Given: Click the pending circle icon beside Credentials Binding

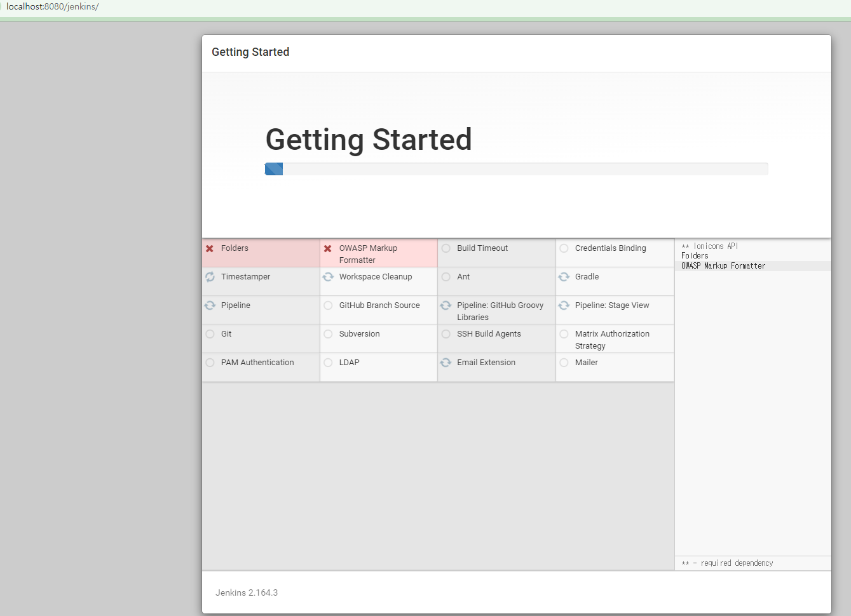Looking at the screenshot, I should (564, 248).
